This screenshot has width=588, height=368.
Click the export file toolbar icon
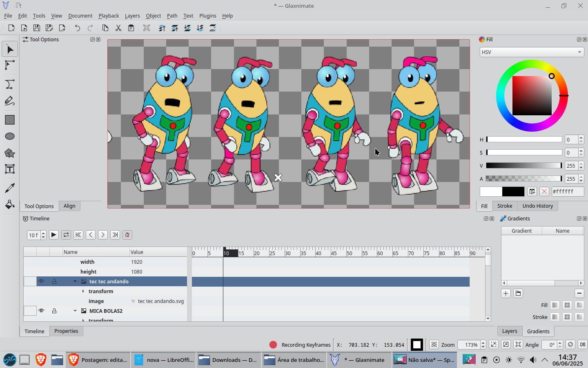(62, 28)
